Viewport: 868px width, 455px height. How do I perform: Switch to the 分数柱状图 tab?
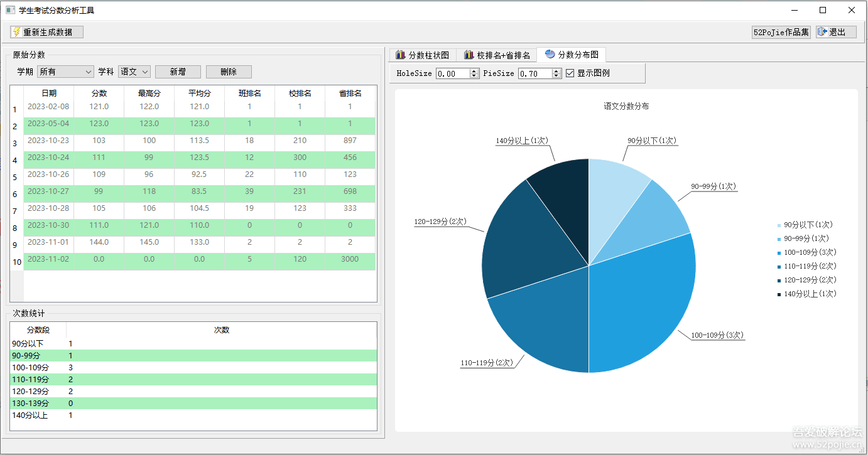[422, 55]
